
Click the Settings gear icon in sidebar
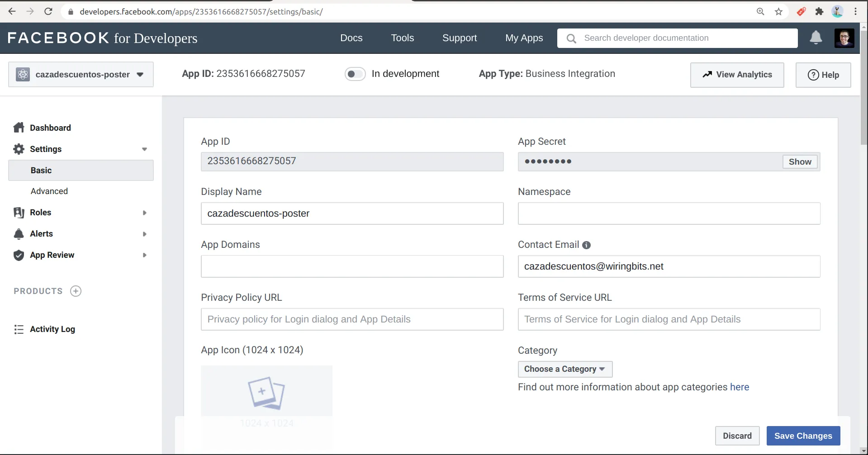click(x=19, y=149)
